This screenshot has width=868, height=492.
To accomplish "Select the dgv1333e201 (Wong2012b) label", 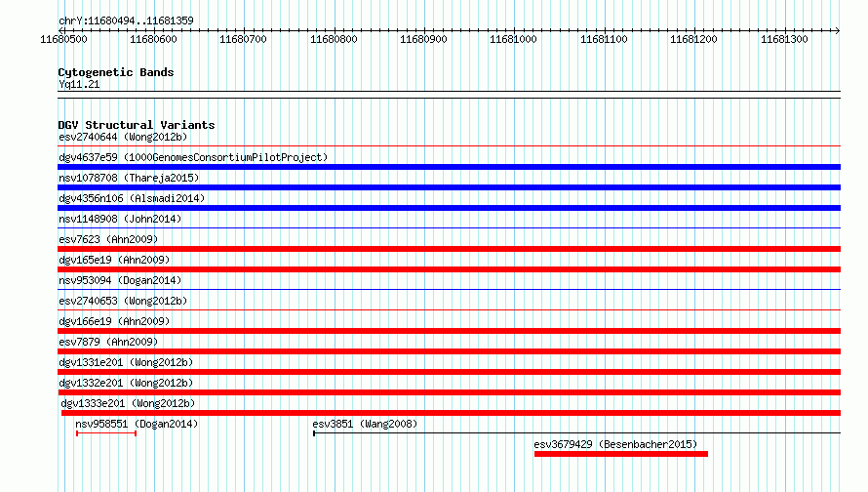I will [x=128, y=403].
